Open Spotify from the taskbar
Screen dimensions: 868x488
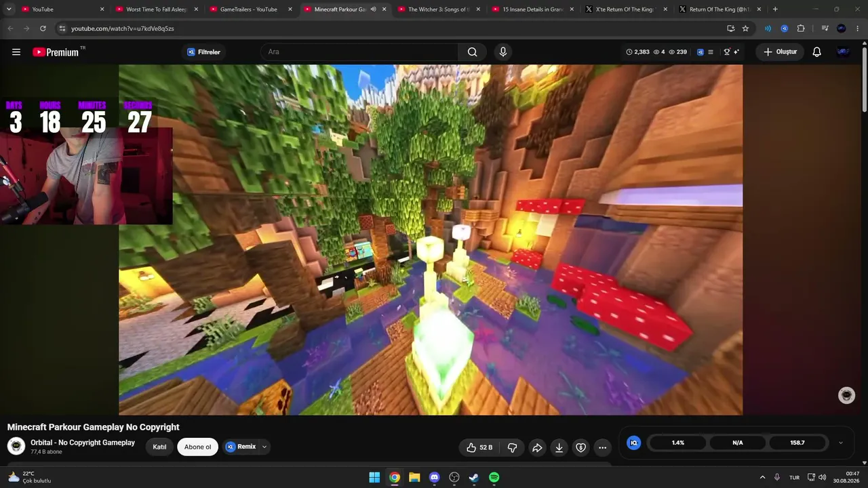point(494,478)
